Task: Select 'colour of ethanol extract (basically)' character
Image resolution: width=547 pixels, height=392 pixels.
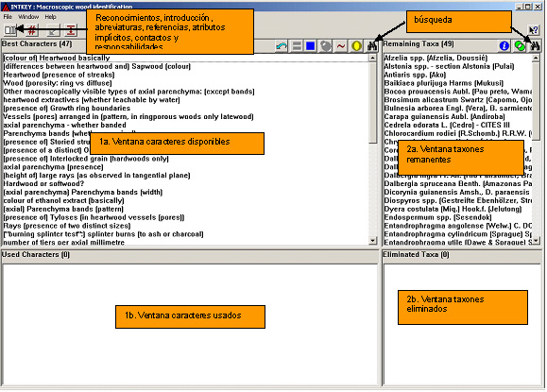Action: [x=64, y=200]
